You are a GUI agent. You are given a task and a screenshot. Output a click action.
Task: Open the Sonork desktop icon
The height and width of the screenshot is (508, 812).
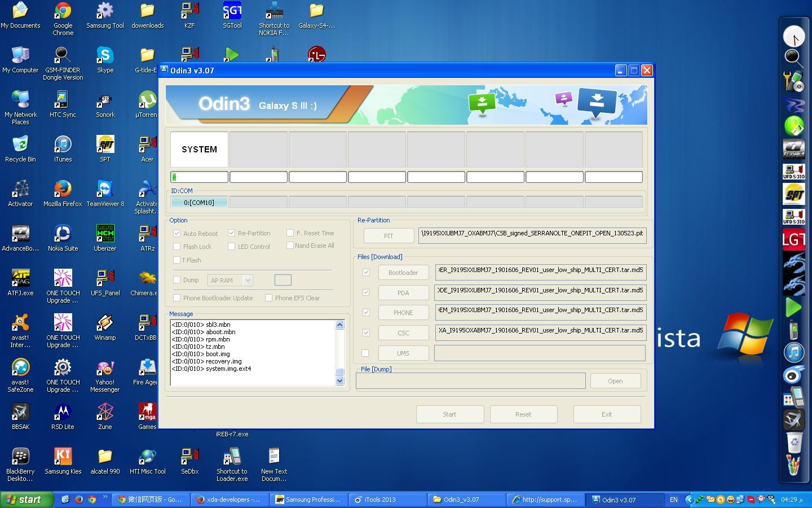[105, 104]
